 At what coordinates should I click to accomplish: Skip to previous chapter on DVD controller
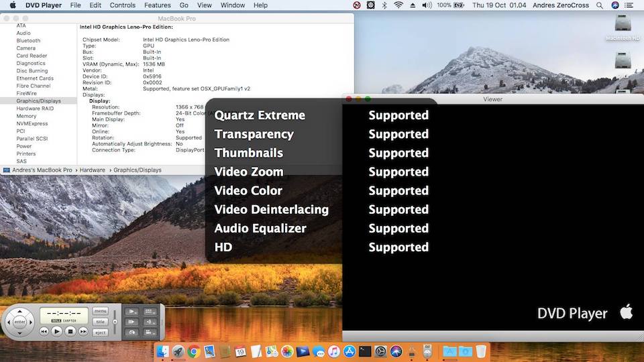44,331
